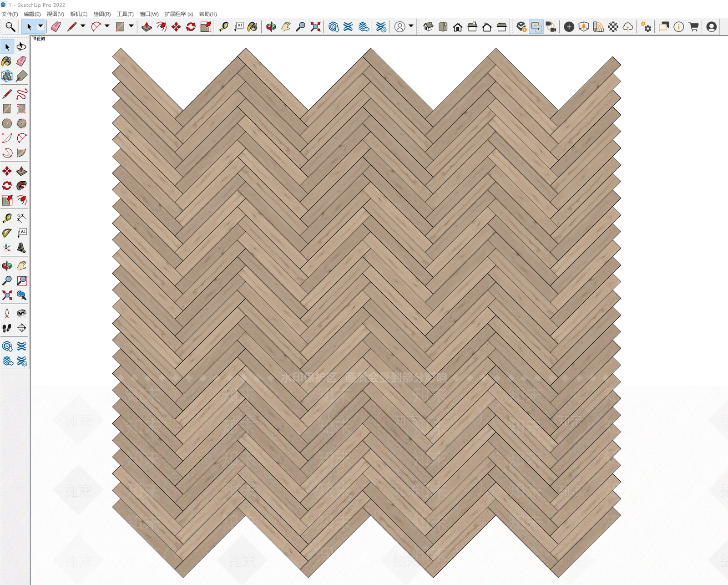
Task: Select the Rotated Rectangle tool
Action: pyautogui.click(x=21, y=109)
